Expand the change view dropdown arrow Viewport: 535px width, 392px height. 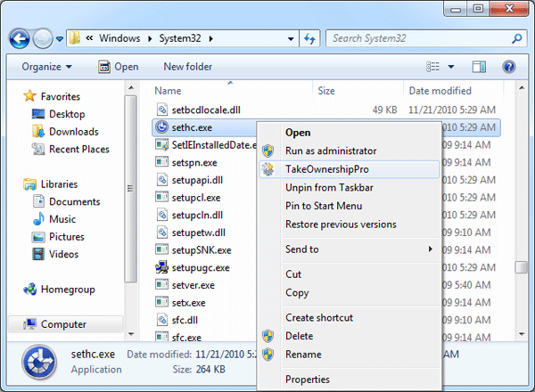coord(452,67)
